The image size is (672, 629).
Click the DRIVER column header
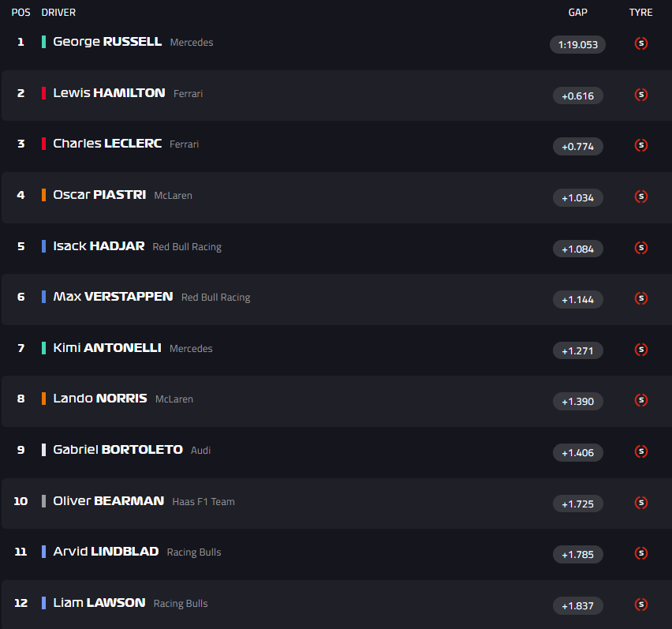click(x=58, y=13)
